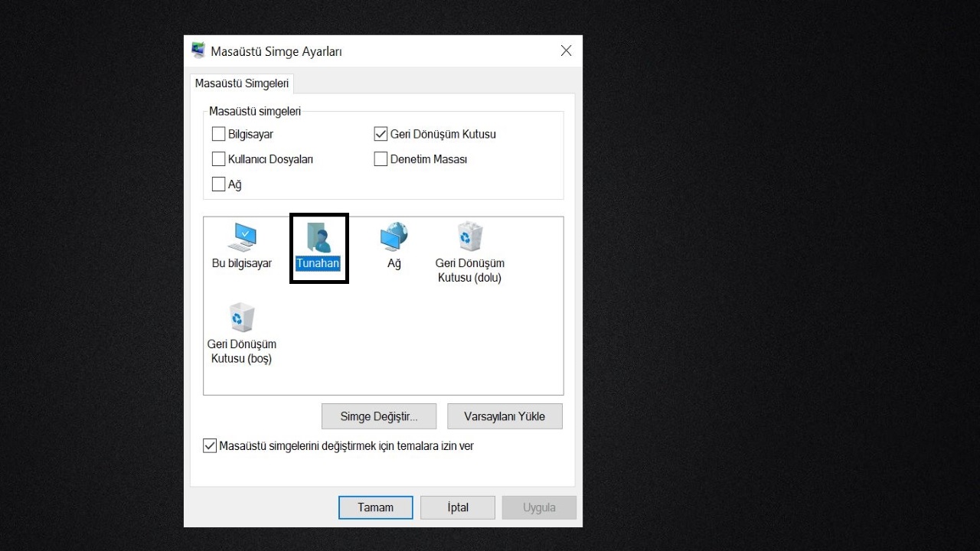This screenshot has height=551, width=980.
Task: Tick the Ağ checkbox
Action: click(x=219, y=184)
